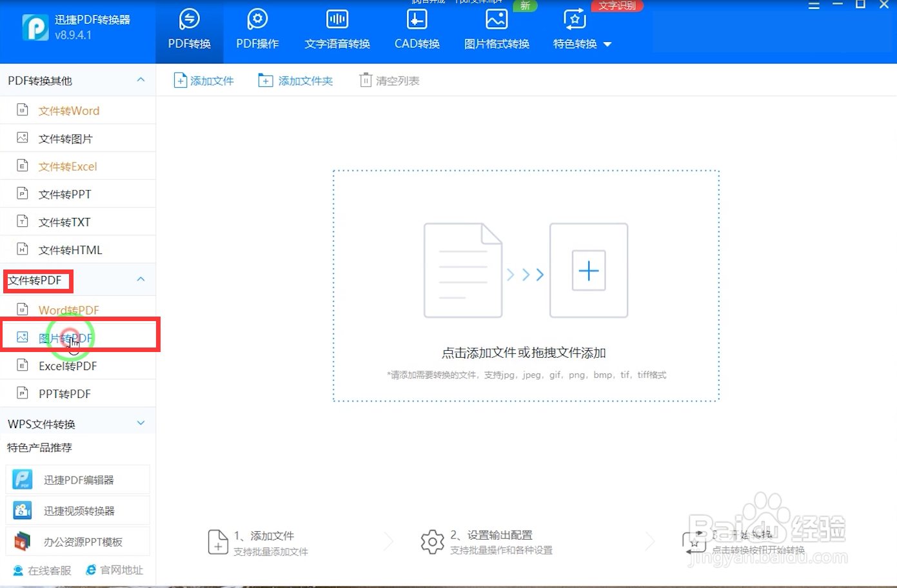Click the 特色转换 star icon
This screenshot has height=588, width=897.
click(x=575, y=19)
